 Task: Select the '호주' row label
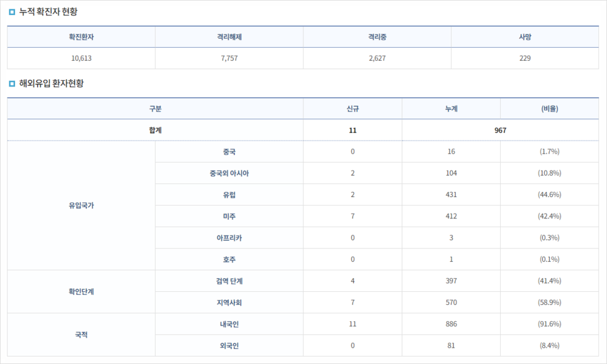229,260
